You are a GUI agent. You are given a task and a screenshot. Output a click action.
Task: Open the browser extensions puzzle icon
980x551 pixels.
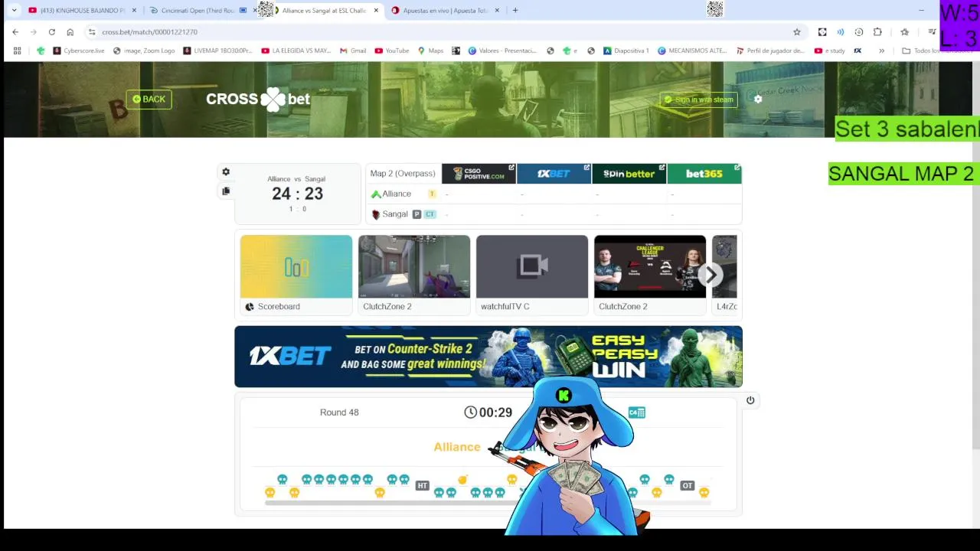[877, 32]
